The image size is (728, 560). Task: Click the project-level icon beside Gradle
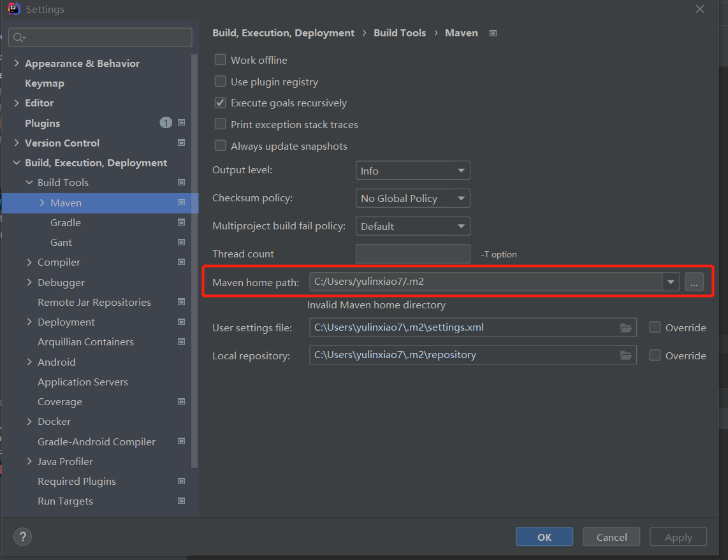[x=182, y=222]
